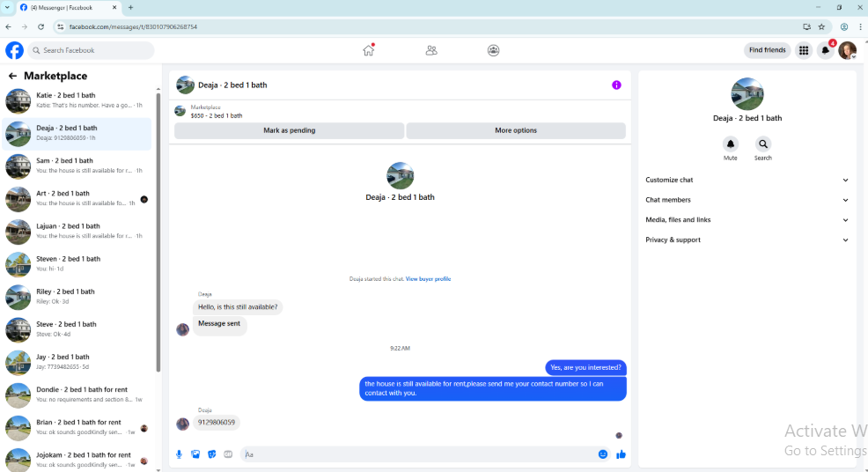Open Riley · 2 bed 1 bath chat
This screenshot has height=472, width=868.
pos(77,297)
